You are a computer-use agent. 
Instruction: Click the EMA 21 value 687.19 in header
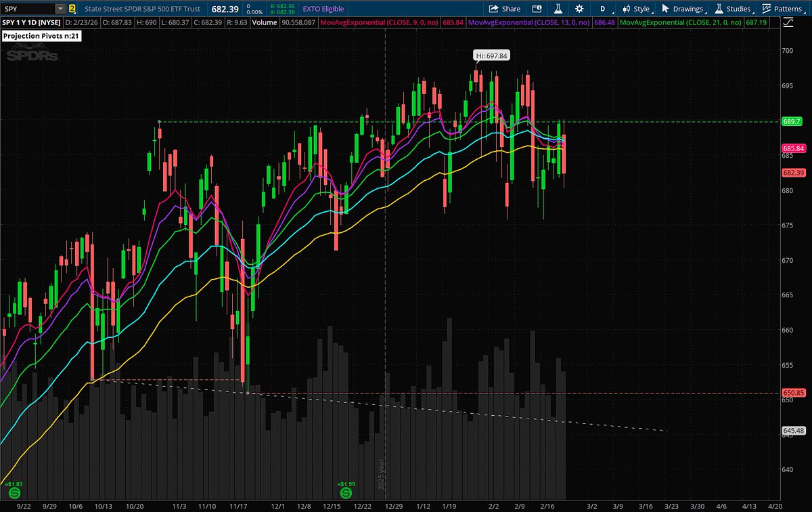click(x=756, y=22)
